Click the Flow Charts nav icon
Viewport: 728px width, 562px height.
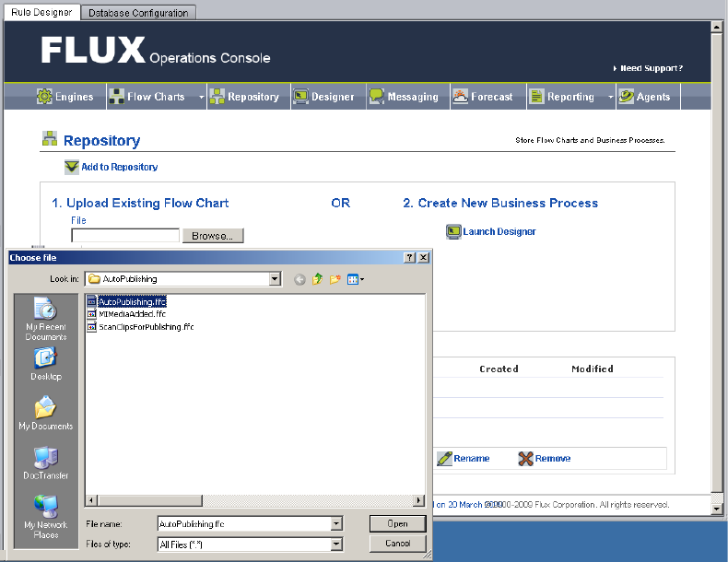[116, 97]
